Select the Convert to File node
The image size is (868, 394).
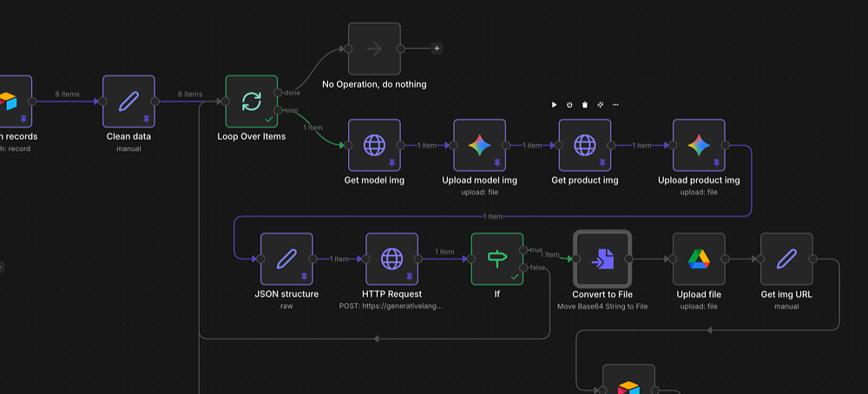point(602,259)
